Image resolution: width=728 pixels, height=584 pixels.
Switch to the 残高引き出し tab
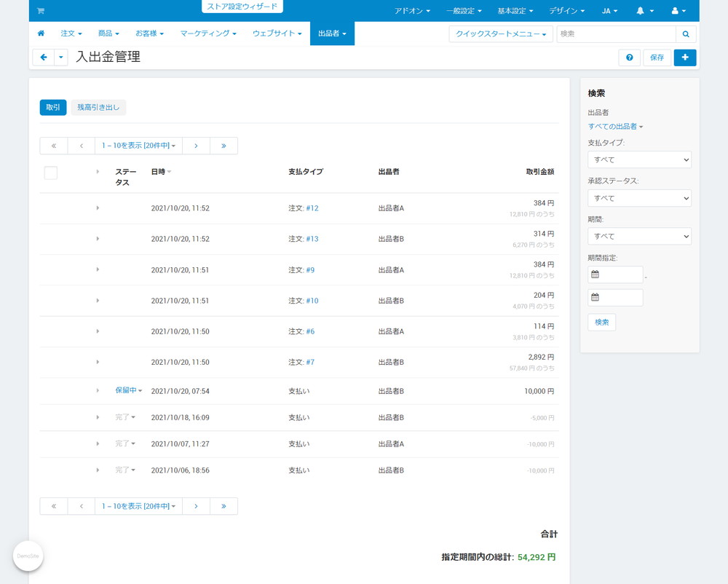pos(98,107)
